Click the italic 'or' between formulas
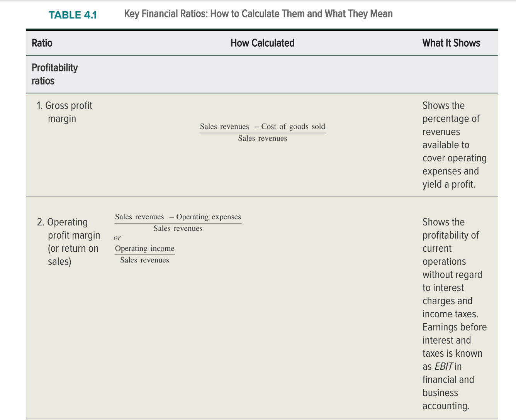516x420 pixels. pos(117,238)
